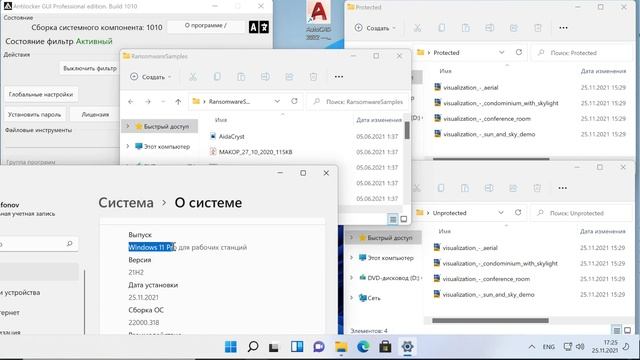640x360 pixels.
Task: Open Глобальные настройки in Antilocker
Action: click(x=41, y=94)
